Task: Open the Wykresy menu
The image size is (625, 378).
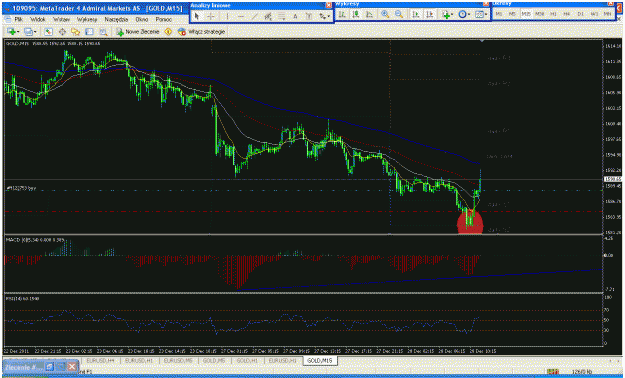Action: pyautogui.click(x=87, y=20)
